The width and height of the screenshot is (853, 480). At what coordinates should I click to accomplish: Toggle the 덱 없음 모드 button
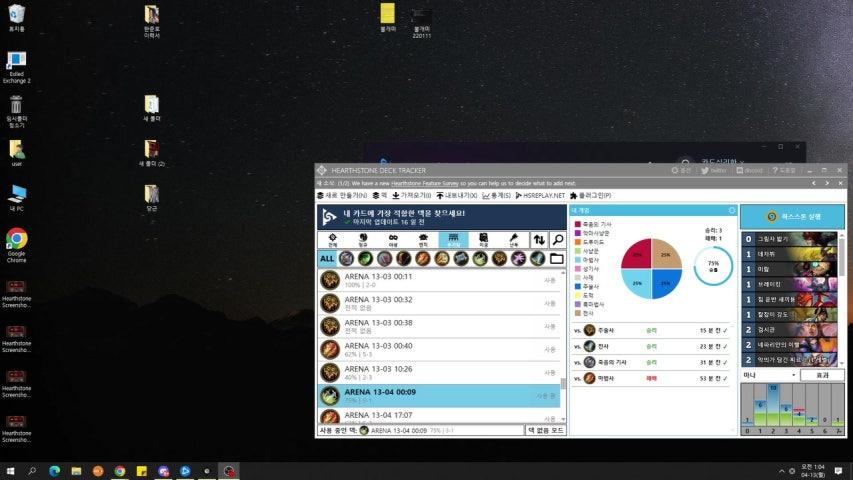click(x=545, y=430)
